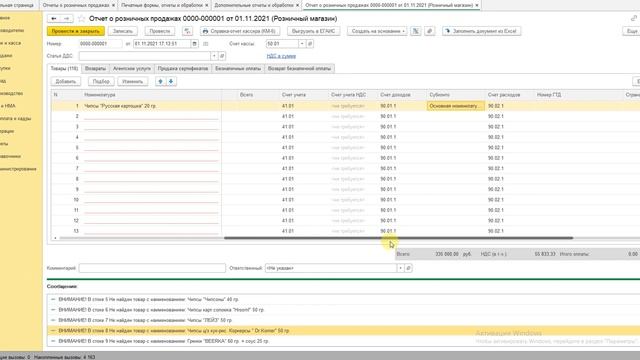This screenshot has height=360, width=640.
Task: Open the Безналичные оплаты tab
Action: point(238,69)
